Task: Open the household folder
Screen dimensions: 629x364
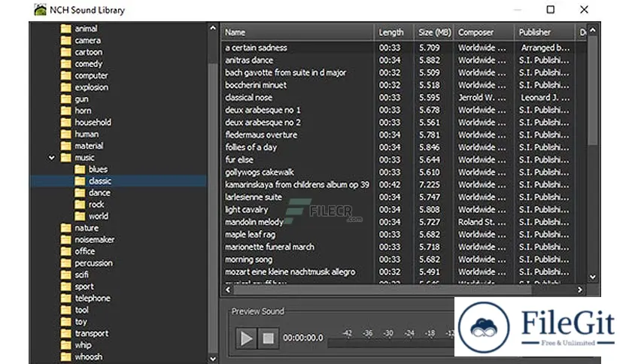Action: coord(86,123)
